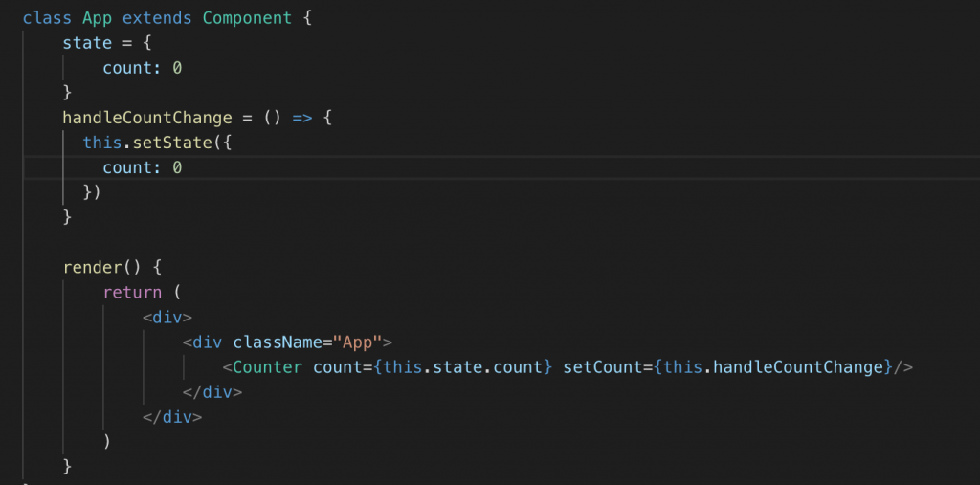Click the closing '})' of setState call
This screenshot has width=980, height=485.
(92, 192)
